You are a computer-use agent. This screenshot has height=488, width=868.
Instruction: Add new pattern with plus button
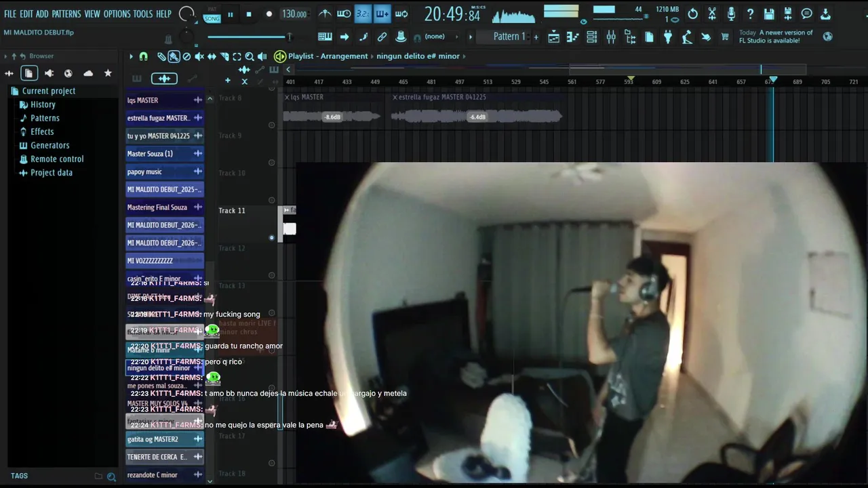[536, 37]
